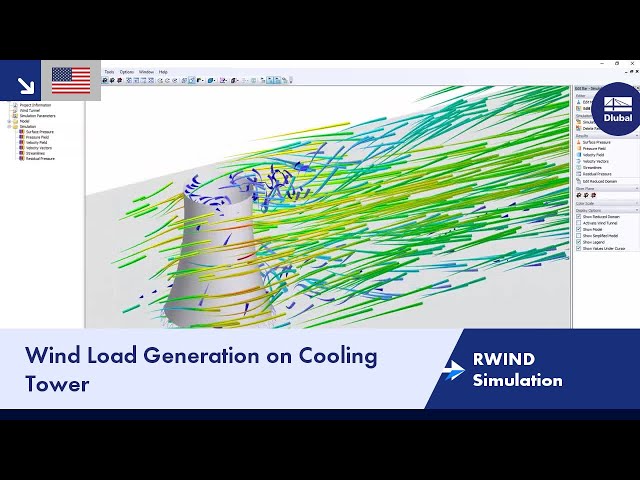Screen dimensions: 640x480
Task: Click the Velocity Field icon in navigator tree
Action: [x=22, y=142]
